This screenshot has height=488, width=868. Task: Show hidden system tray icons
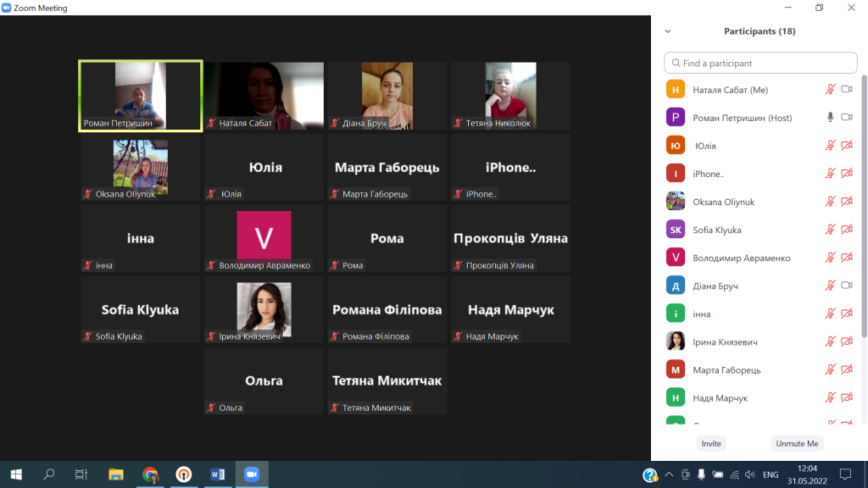(x=669, y=474)
